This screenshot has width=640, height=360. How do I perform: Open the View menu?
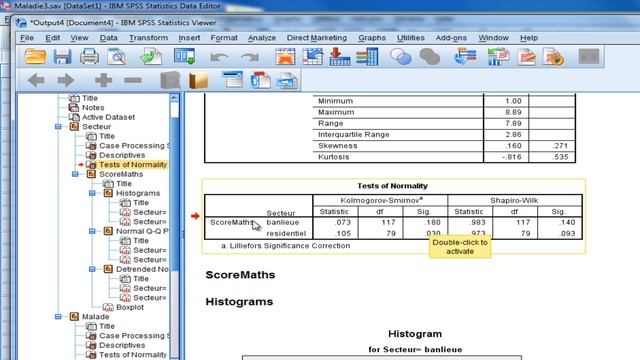pyautogui.click(x=79, y=38)
